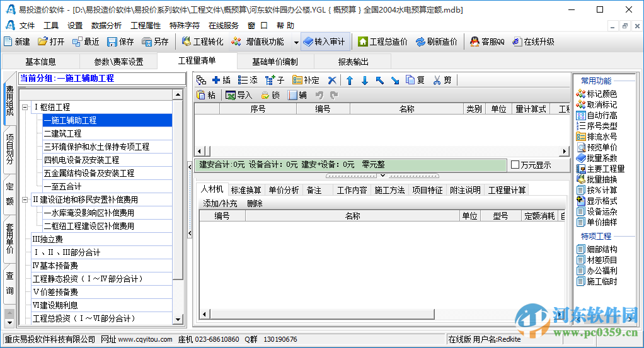644x348 pixels.
Task: Copy selection with 复 button
Action: pos(415,80)
